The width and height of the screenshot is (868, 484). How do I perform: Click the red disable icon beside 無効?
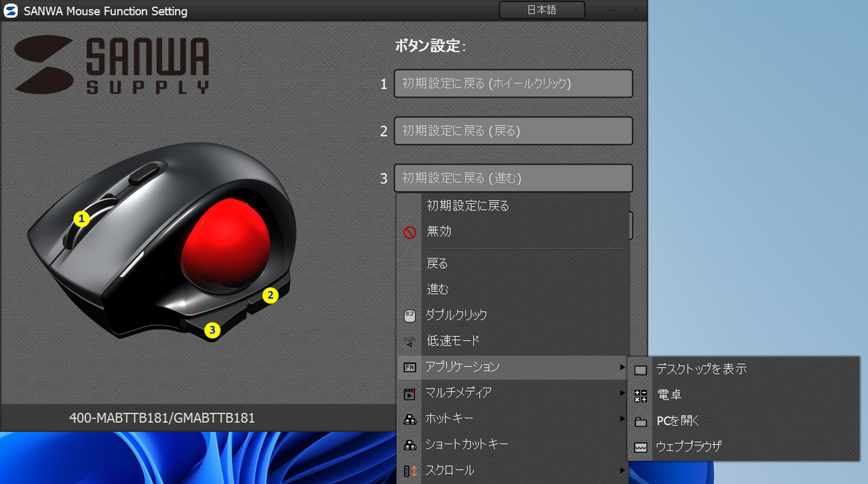(x=410, y=232)
